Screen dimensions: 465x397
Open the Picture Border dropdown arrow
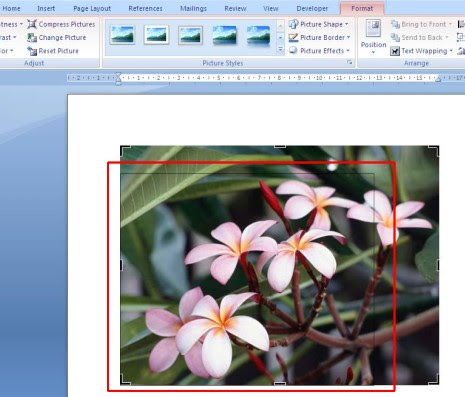[x=349, y=37]
